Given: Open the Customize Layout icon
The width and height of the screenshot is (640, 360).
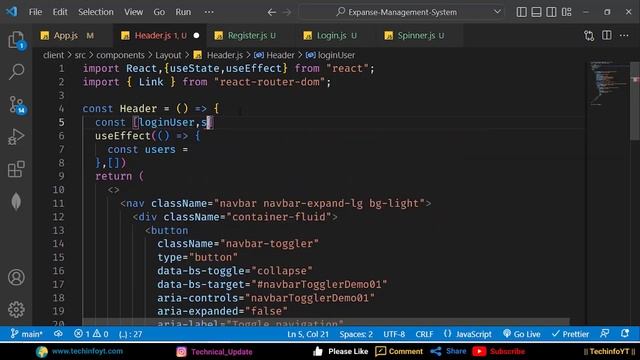Looking at the screenshot, I should pos(567,12).
